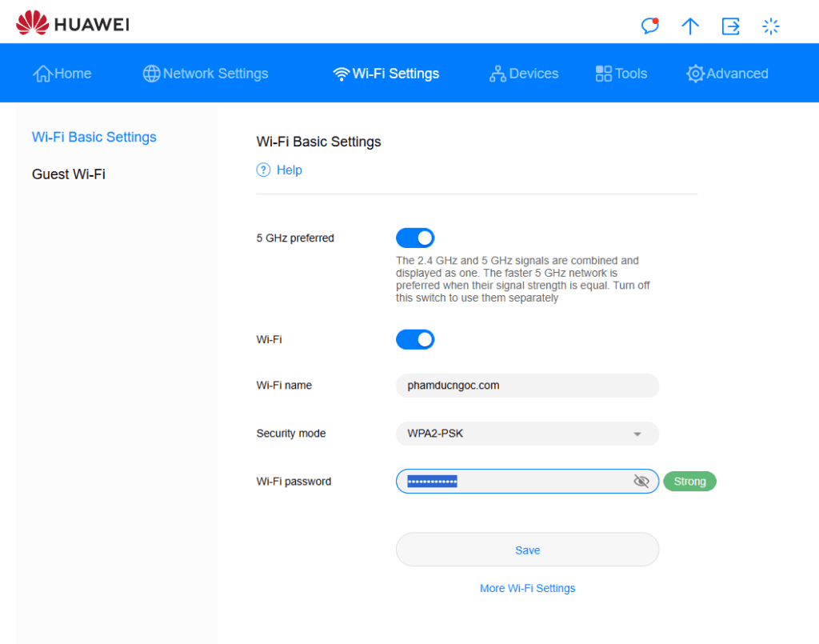Open the Tools tab
Screen dimensions: 819x644
[x=621, y=74]
